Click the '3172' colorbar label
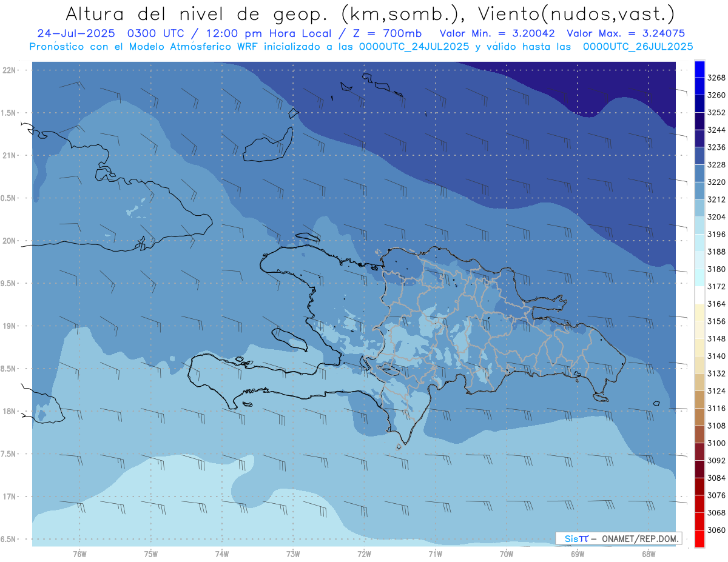The width and height of the screenshot is (728, 562). click(x=716, y=286)
